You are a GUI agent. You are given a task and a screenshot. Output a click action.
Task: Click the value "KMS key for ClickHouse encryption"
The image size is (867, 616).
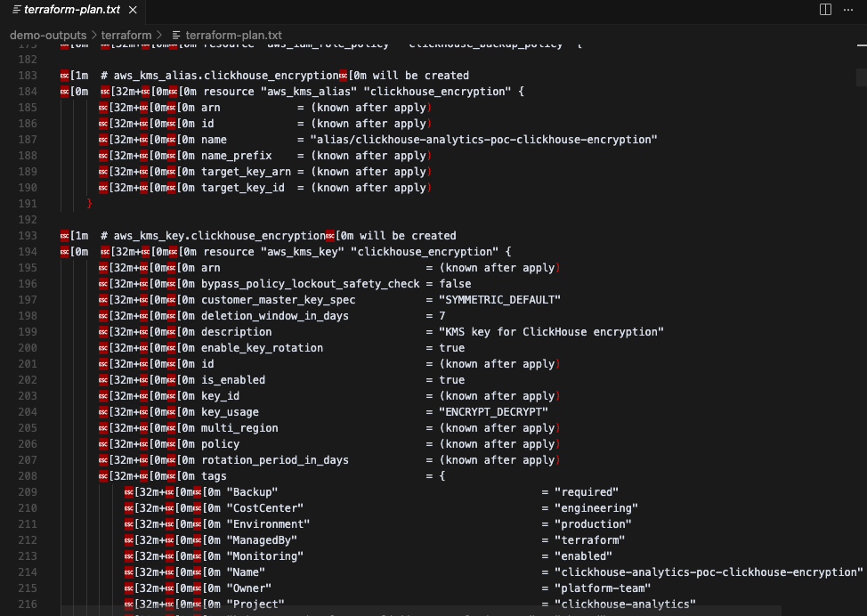551,332
